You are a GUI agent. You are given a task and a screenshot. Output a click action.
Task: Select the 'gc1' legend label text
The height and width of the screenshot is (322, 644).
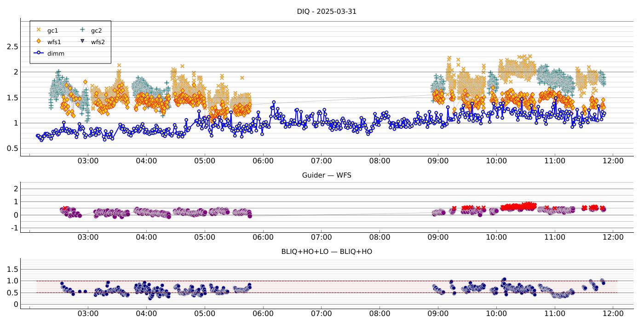click(x=52, y=30)
